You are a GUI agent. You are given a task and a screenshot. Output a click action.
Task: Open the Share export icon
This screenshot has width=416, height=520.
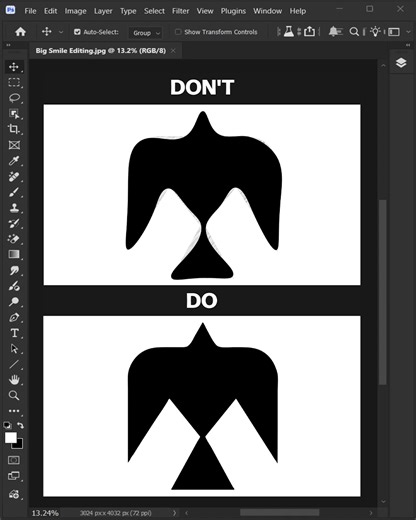coord(309,32)
